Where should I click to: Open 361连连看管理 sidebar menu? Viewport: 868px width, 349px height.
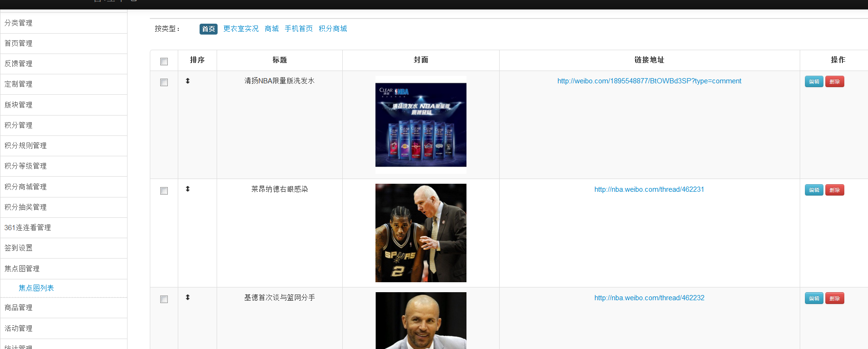pos(64,227)
